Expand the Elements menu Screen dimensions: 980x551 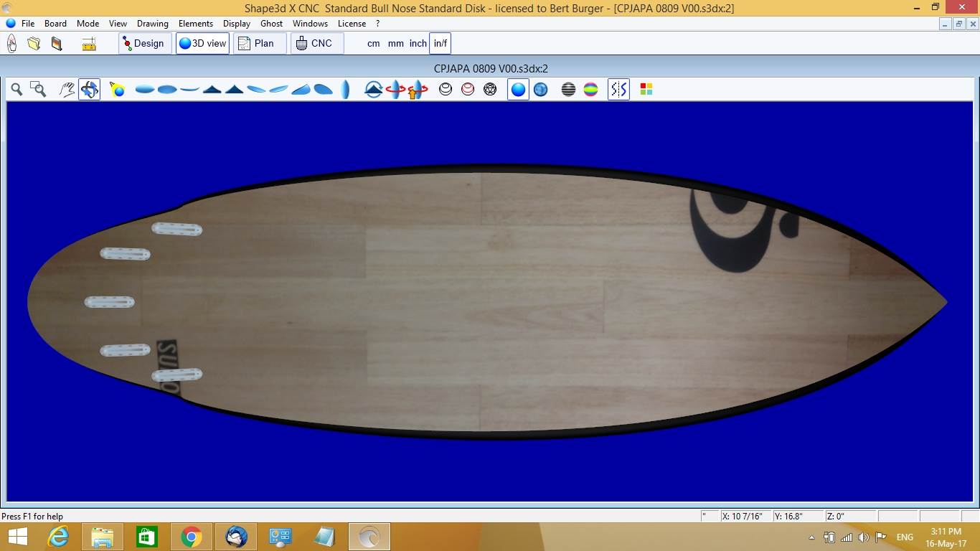(196, 23)
